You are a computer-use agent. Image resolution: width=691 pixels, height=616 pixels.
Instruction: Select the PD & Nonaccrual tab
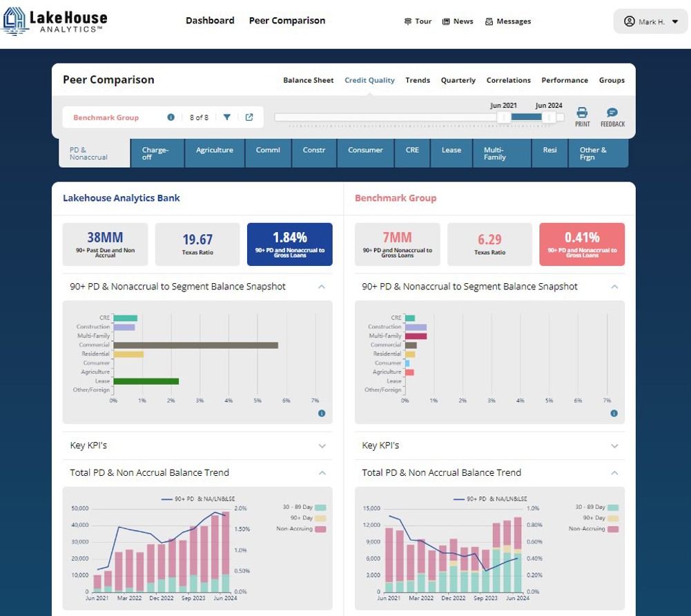point(95,153)
